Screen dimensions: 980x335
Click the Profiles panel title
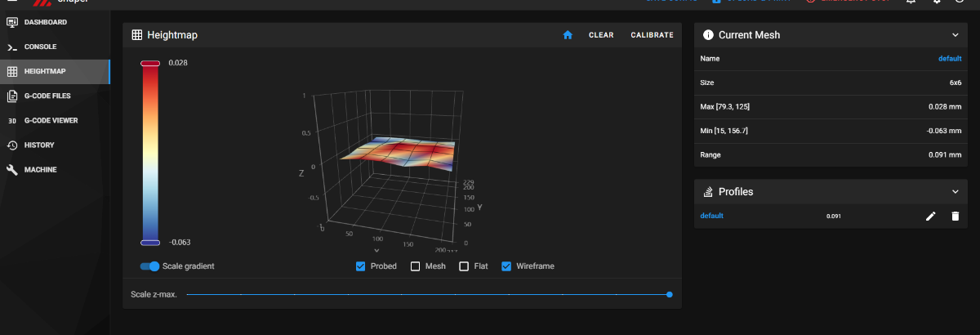click(736, 191)
